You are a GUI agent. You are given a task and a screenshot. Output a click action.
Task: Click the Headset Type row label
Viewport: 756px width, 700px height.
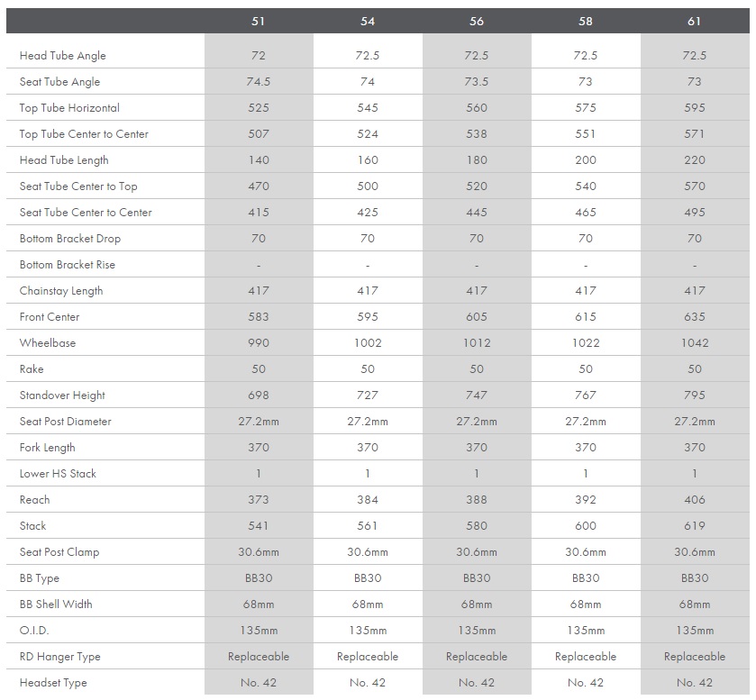click(x=53, y=683)
